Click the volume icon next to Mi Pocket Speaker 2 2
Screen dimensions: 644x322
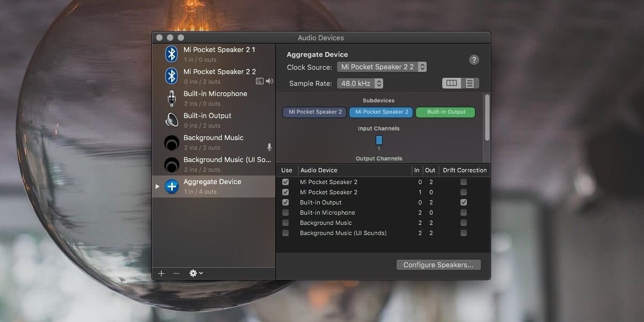[269, 81]
